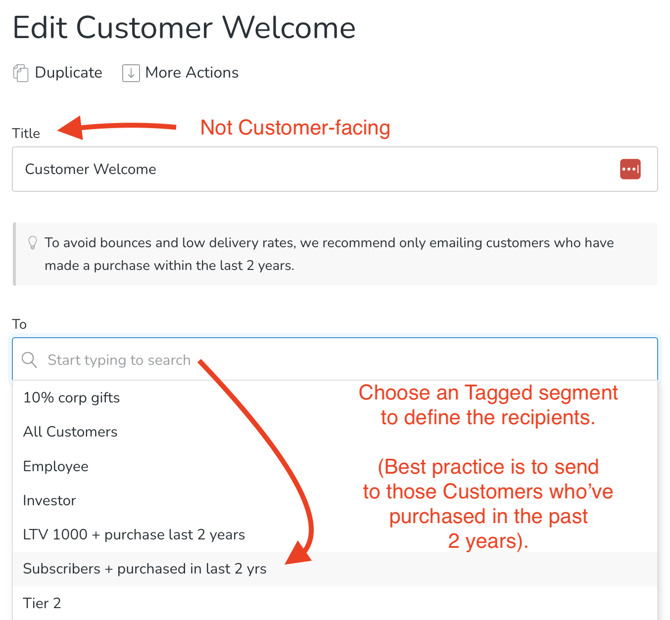Click the lightbulb tip icon
This screenshot has height=620, width=670.
pyautogui.click(x=32, y=243)
